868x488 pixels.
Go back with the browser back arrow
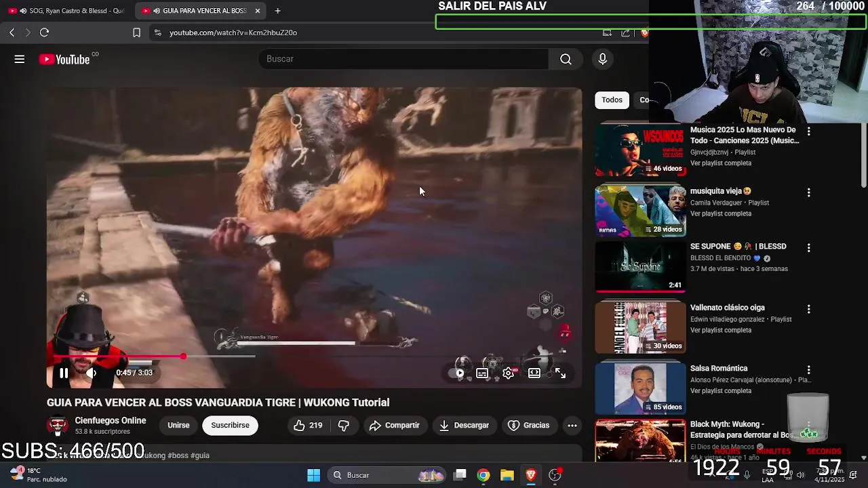[12, 33]
